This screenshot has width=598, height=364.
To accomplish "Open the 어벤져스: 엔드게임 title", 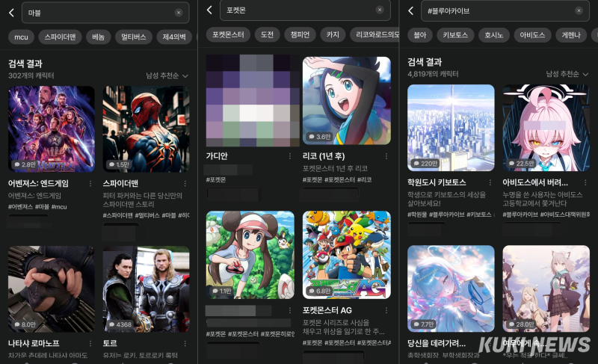I will tap(39, 184).
